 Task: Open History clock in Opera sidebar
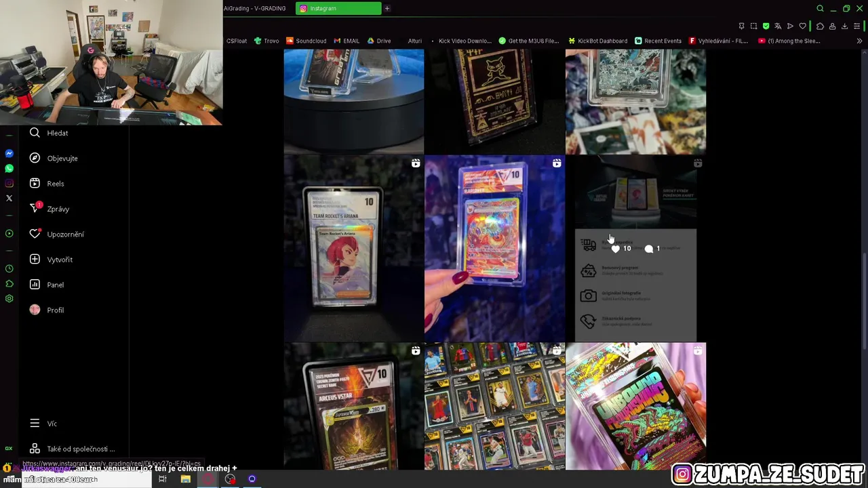pos(9,269)
